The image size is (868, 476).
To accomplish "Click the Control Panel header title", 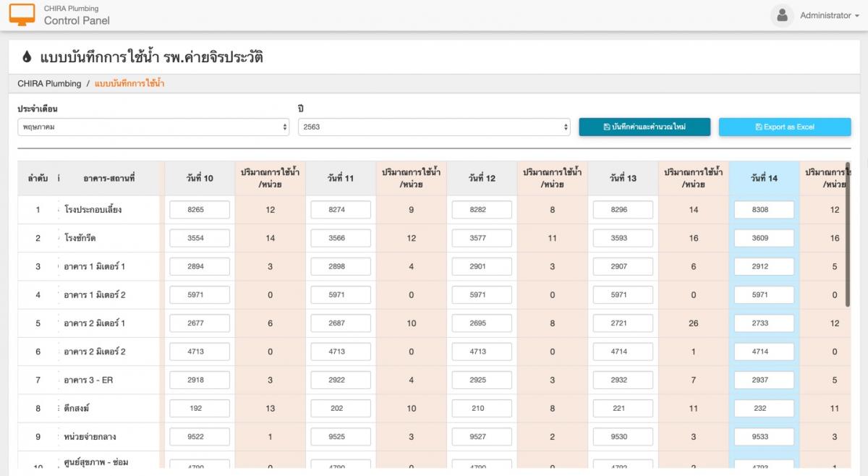I will pos(77,21).
